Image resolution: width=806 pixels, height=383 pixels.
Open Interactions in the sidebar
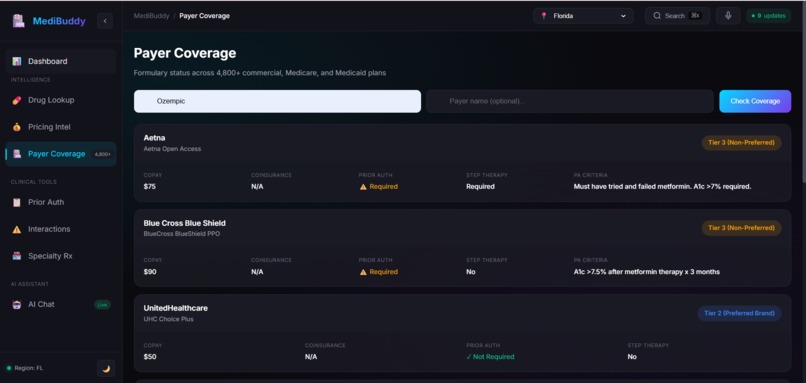61,229
